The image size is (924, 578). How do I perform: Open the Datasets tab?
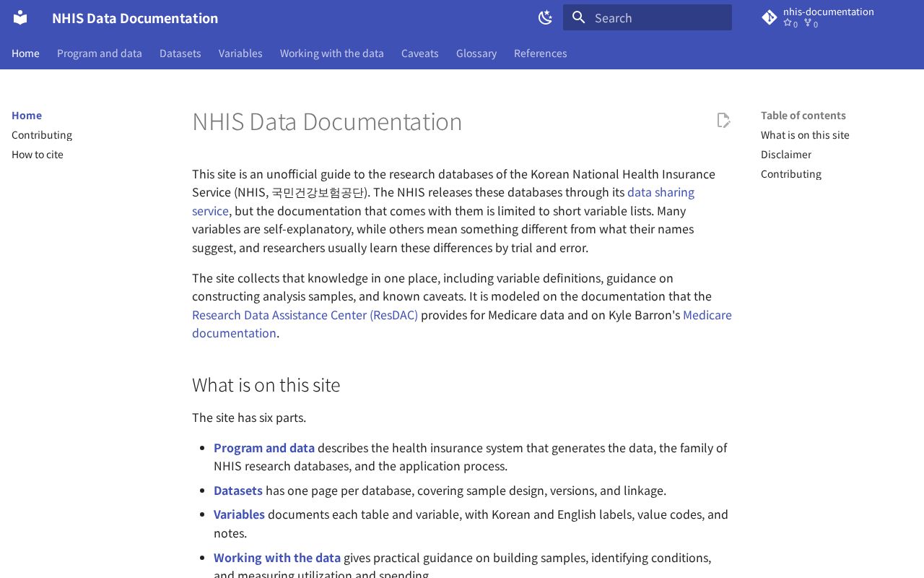[180, 53]
